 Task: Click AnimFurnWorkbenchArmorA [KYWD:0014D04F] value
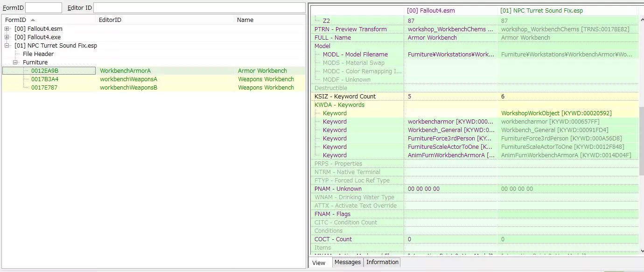pyautogui.click(x=566, y=155)
